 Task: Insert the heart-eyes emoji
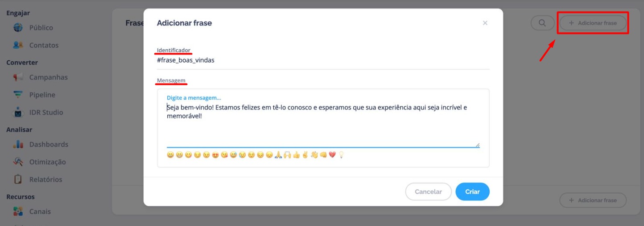coord(215,155)
